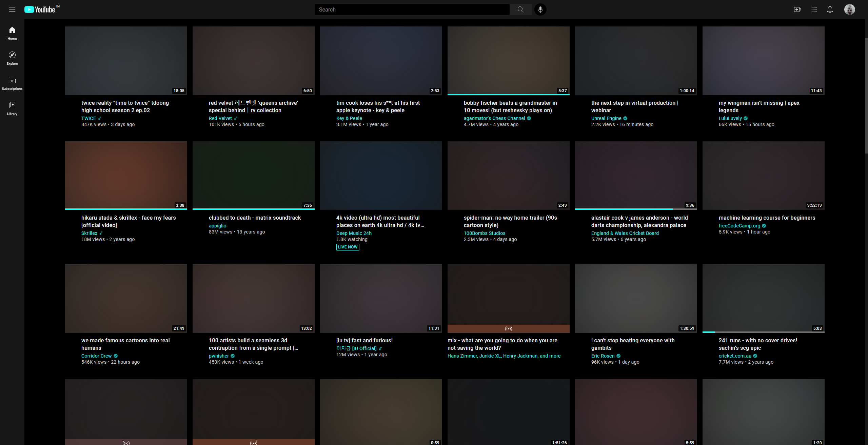The image size is (868, 445).
Task: Expand the sidebar with the hamburger menu
Action: pyautogui.click(x=12, y=9)
